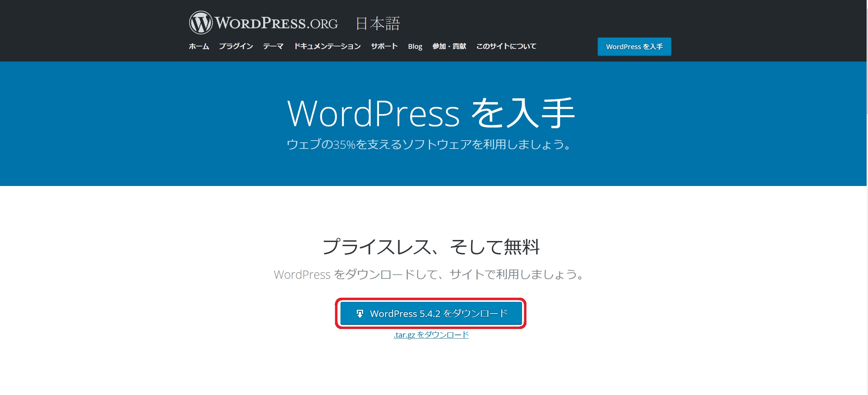The image size is (868, 395).
Task: Click the WordPress circular W logo icon
Action: pyautogui.click(x=201, y=23)
